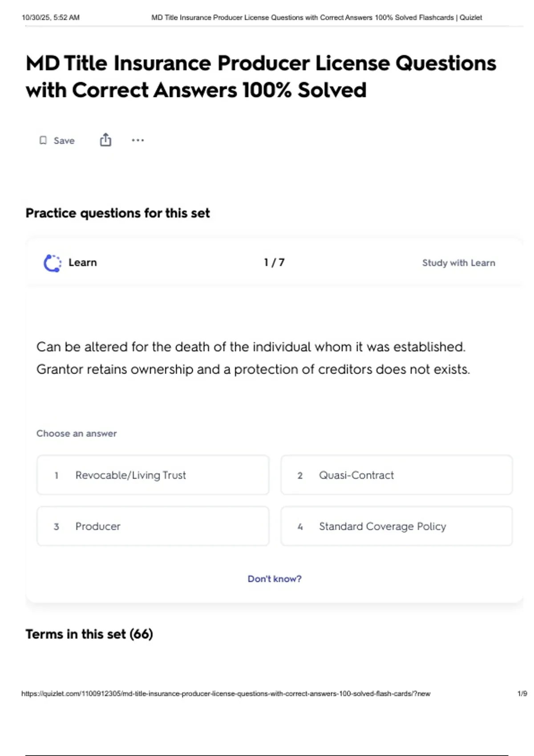Click the Practice questions for this set heading
Image resolution: width=534 pixels, height=756 pixels.
117,213
